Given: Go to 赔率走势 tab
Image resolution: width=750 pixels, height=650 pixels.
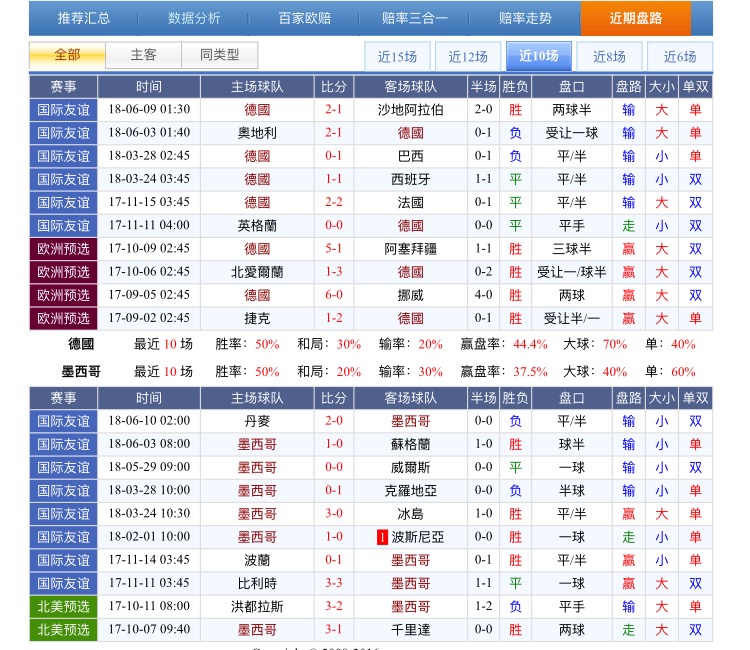Looking at the screenshot, I should tap(525, 18).
